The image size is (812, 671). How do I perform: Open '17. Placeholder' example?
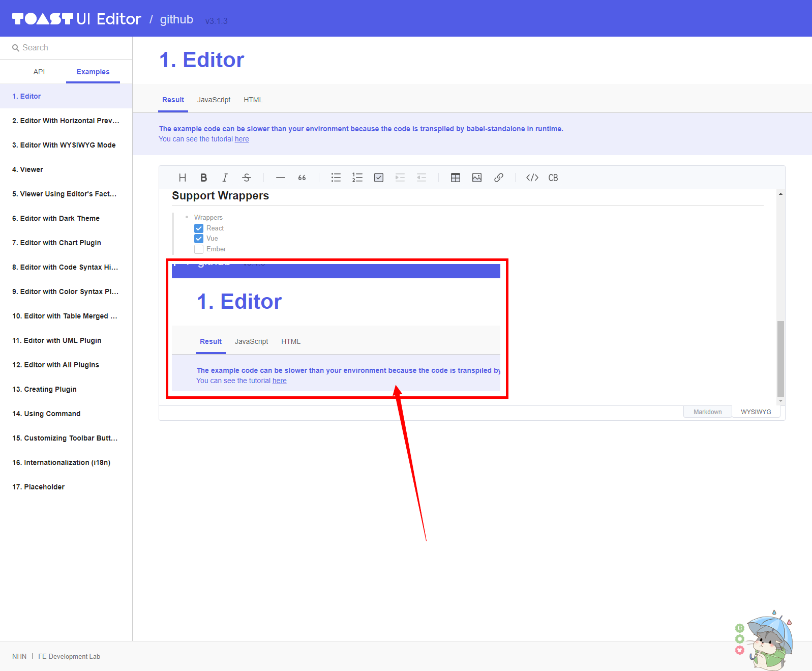pyautogui.click(x=66, y=487)
